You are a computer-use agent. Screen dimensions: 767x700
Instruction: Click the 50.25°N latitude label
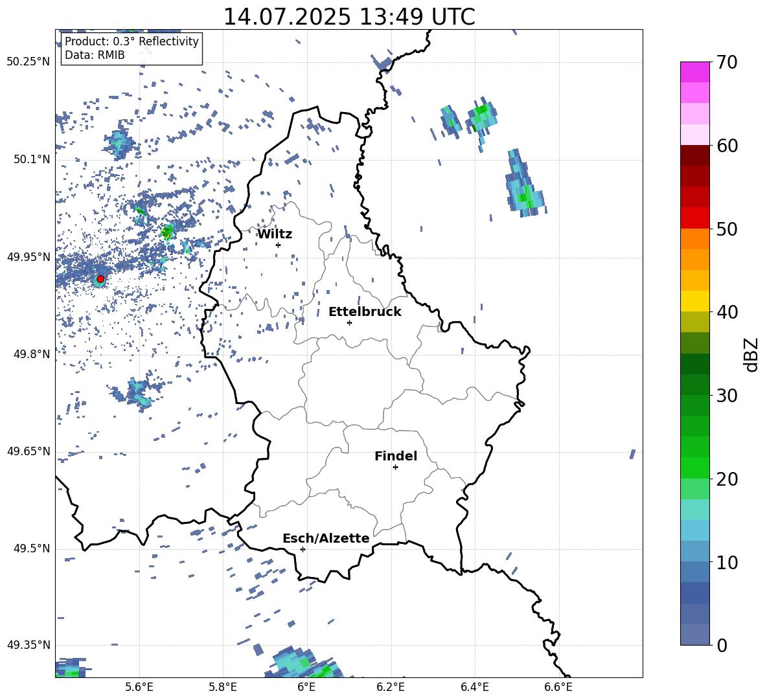[x=29, y=62]
